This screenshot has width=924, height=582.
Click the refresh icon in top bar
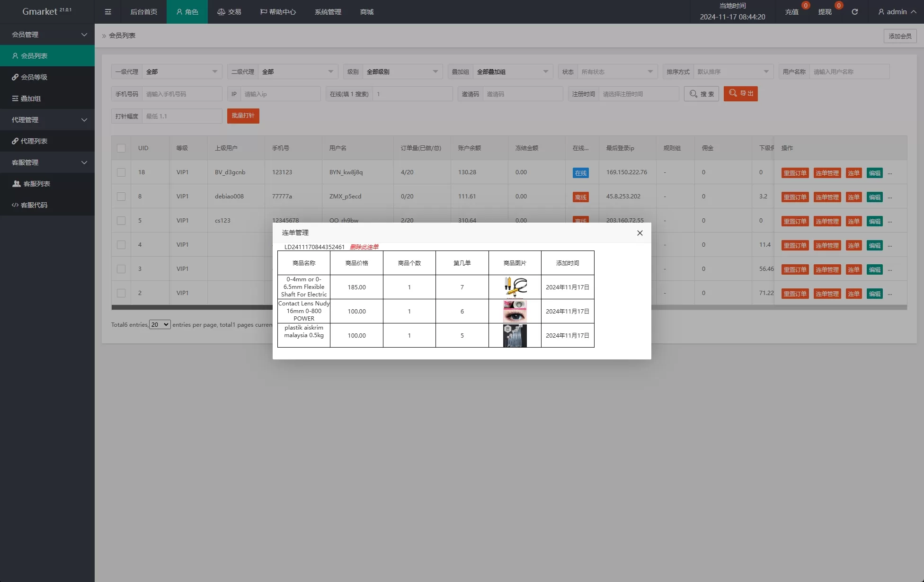854,12
